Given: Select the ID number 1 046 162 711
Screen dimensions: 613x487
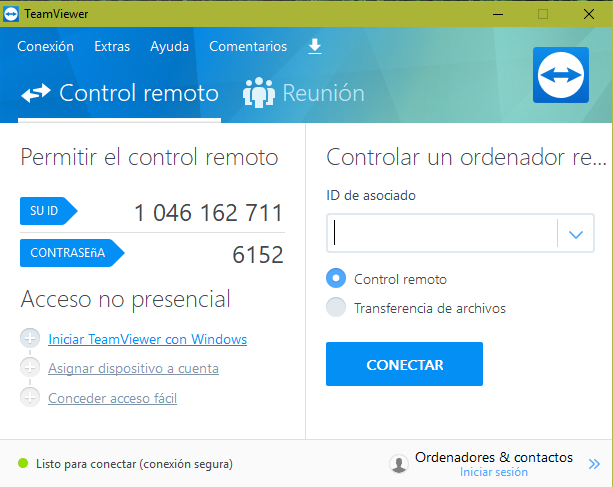Looking at the screenshot, I should (208, 213).
